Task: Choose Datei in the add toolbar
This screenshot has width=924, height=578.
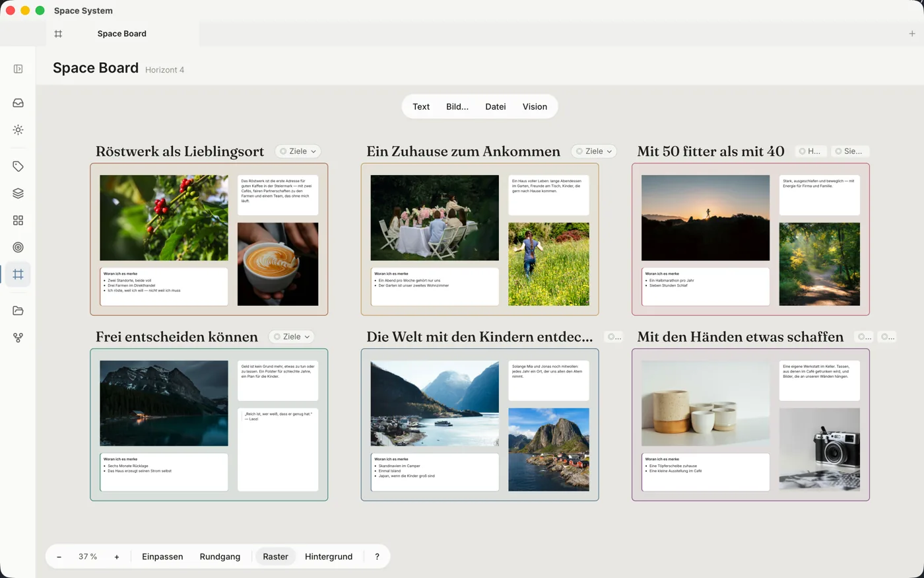Action: pos(496,106)
